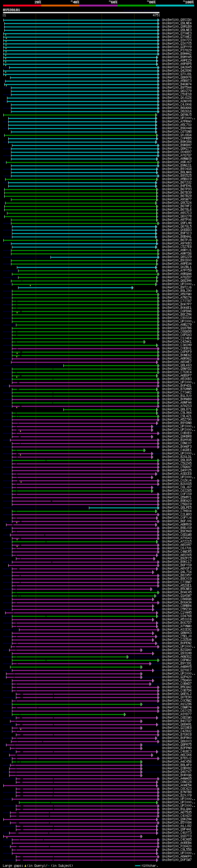197x868 pixels.
Task: Click the green alignment bar for UniRef100_A3YD77
Action: tap(69, 714)
